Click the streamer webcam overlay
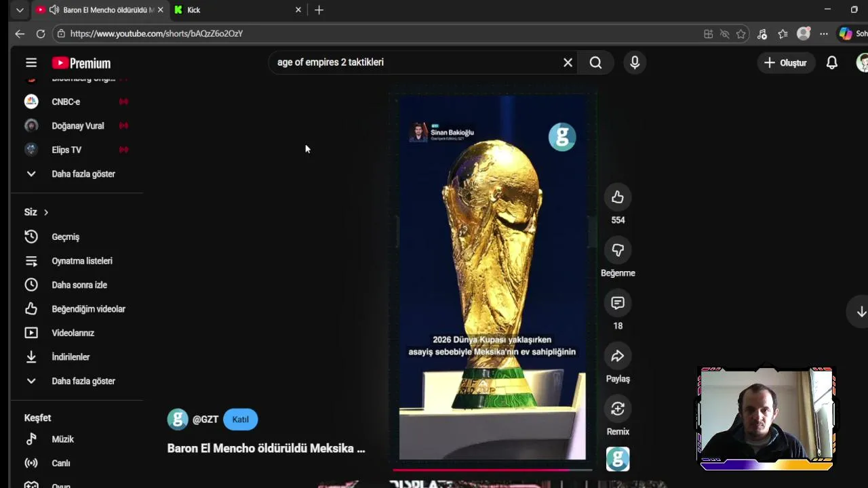This screenshot has height=488, width=868. coord(766,419)
